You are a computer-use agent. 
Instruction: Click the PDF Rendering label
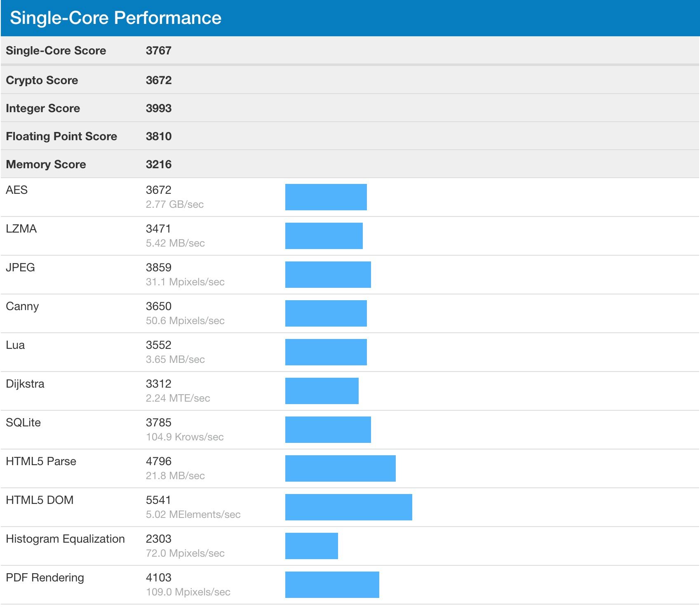click(45, 577)
